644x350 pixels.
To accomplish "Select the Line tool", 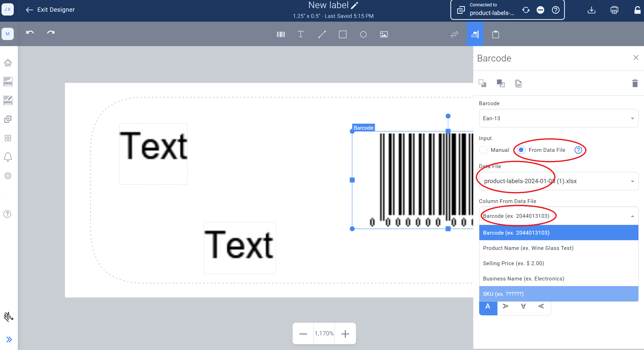I will (322, 34).
